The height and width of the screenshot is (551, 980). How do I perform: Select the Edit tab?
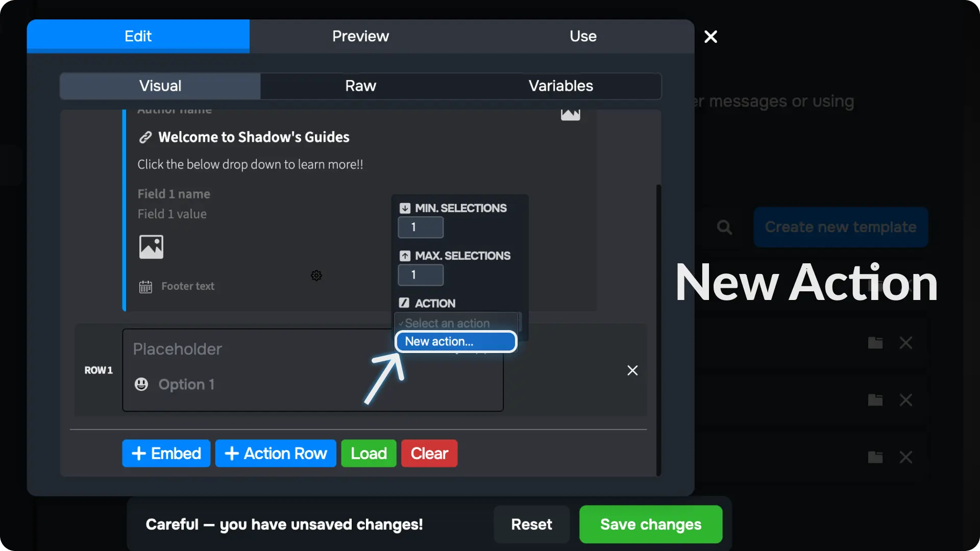coord(138,36)
